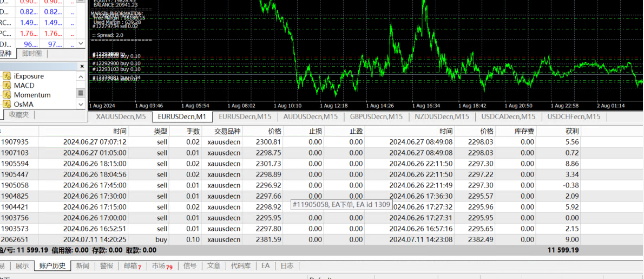
Task: Select the Momentum indicator icon
Action: point(6,95)
